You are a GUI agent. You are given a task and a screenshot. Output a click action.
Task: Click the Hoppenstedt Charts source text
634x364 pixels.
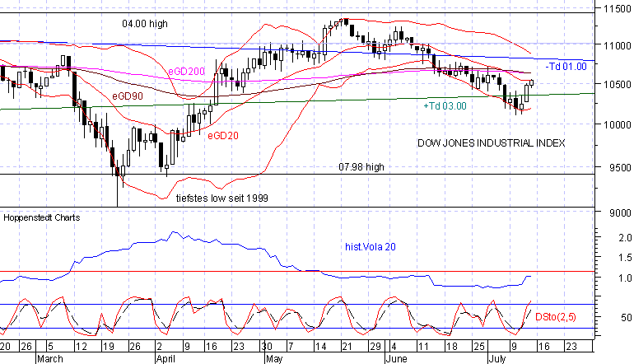pos(36,219)
